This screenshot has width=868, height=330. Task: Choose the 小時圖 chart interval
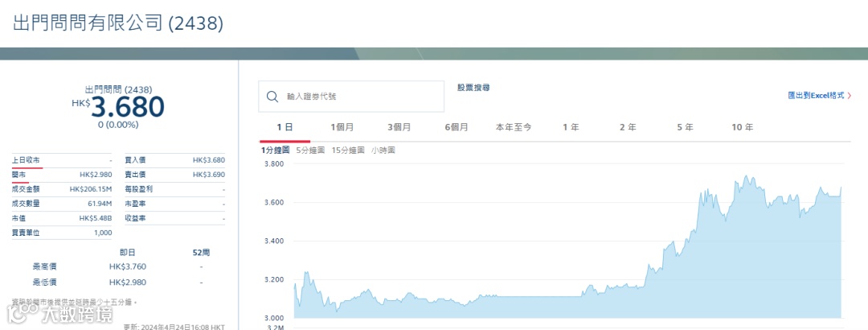(383, 151)
